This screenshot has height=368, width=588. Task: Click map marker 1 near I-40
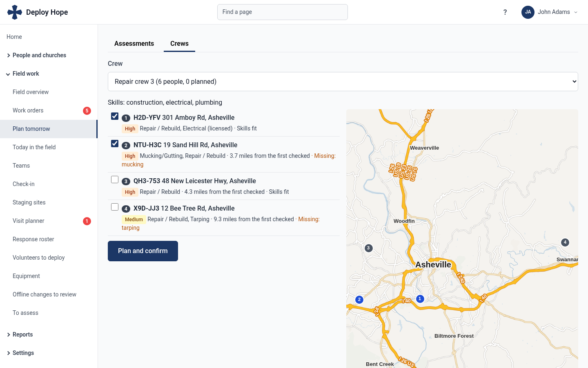coord(420,299)
